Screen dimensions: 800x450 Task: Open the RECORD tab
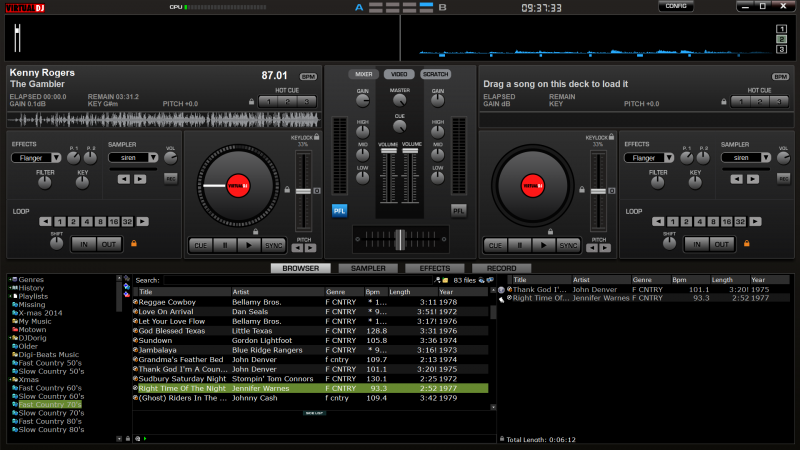502,268
